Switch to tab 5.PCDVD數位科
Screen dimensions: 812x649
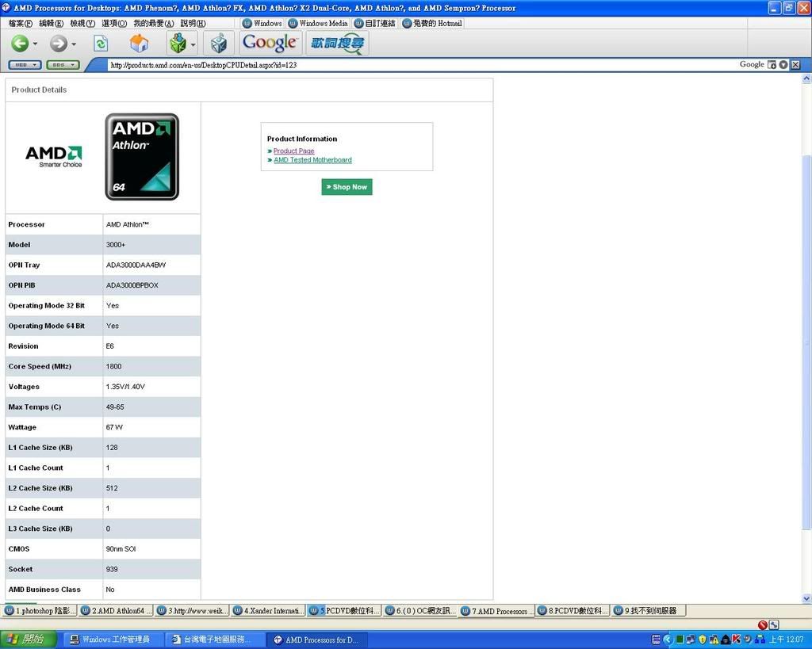coord(344,611)
